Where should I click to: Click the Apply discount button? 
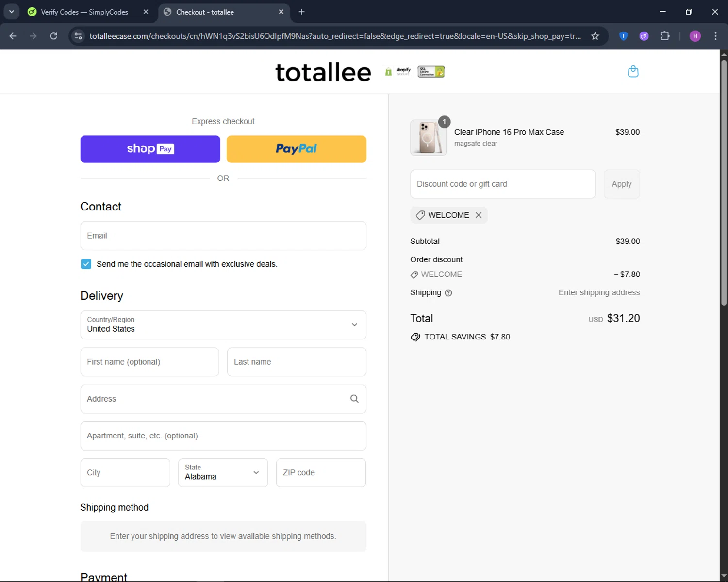coord(622,184)
